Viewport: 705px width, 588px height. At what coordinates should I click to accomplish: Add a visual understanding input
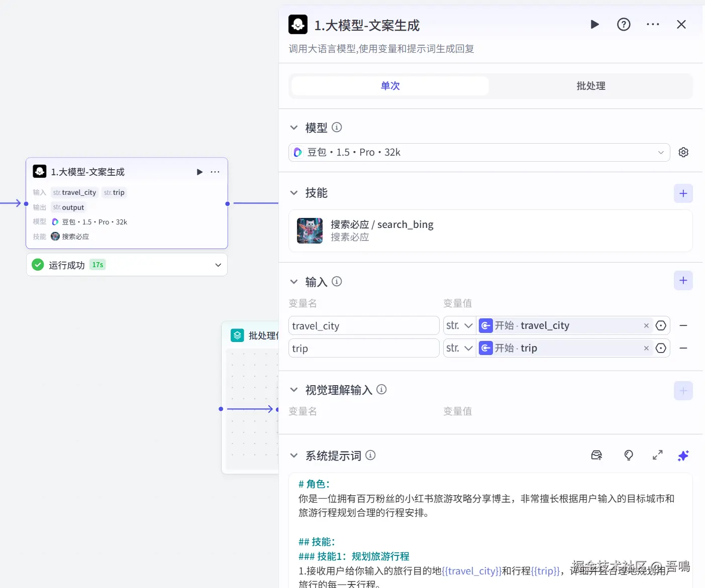683,391
